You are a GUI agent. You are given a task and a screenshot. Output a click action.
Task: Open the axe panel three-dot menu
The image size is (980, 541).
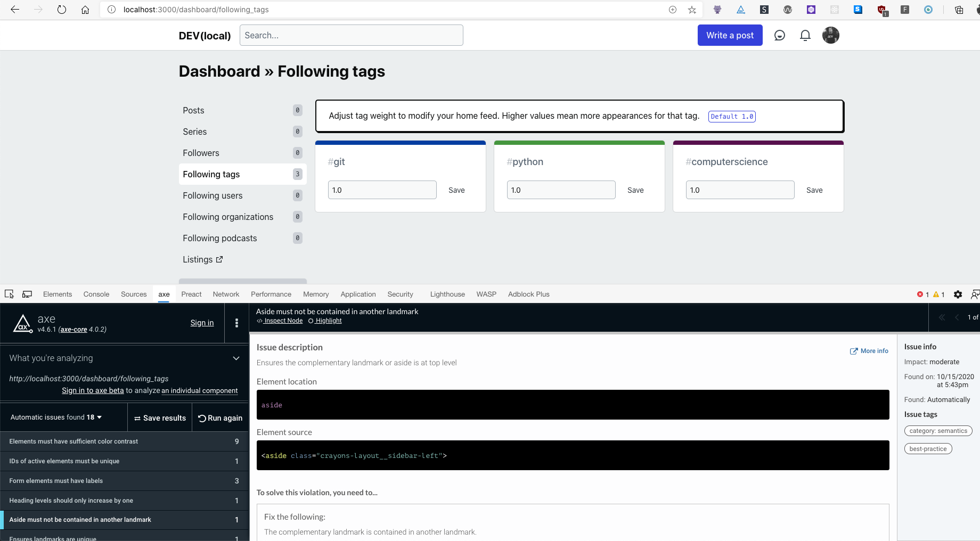pos(236,323)
